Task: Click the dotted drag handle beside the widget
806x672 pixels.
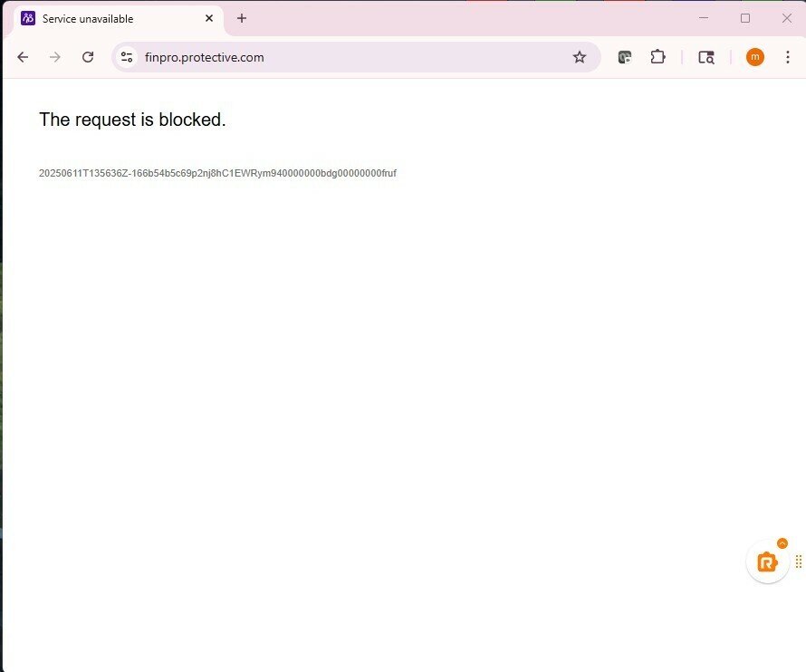Action: click(x=798, y=562)
